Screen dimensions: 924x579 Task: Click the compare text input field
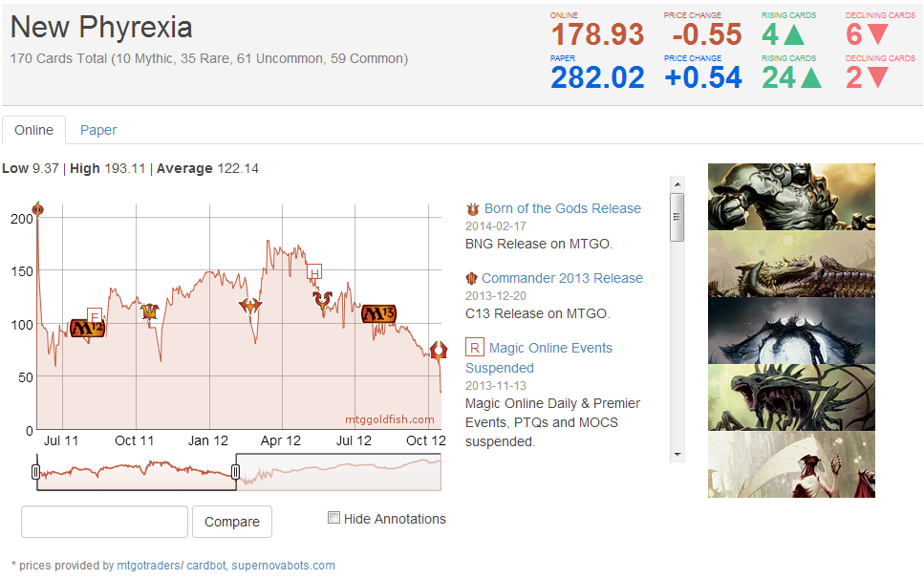pos(104,522)
